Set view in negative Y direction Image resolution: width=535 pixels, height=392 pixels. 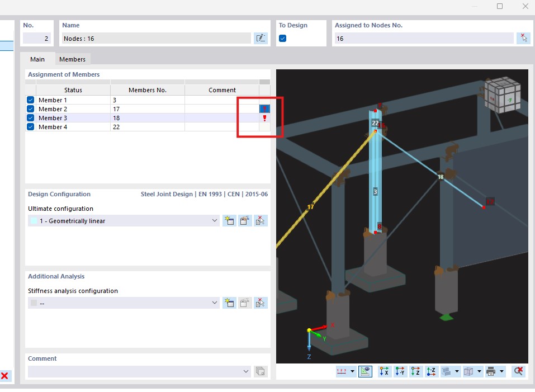pos(400,371)
